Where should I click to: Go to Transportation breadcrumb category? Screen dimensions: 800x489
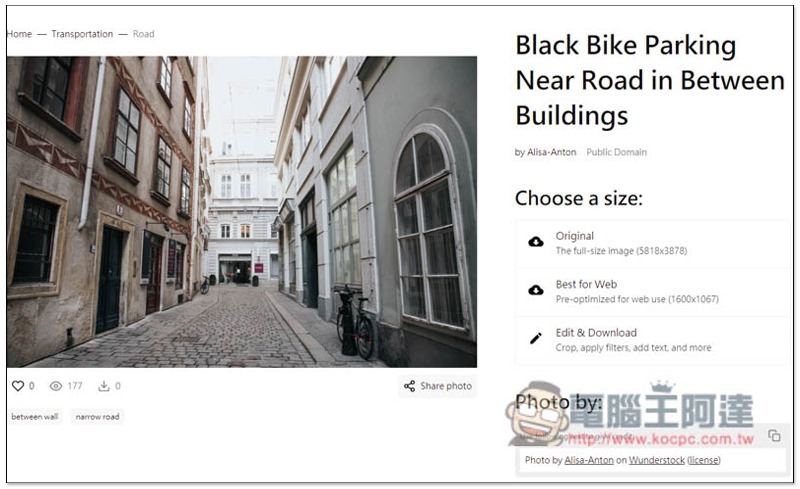82,34
